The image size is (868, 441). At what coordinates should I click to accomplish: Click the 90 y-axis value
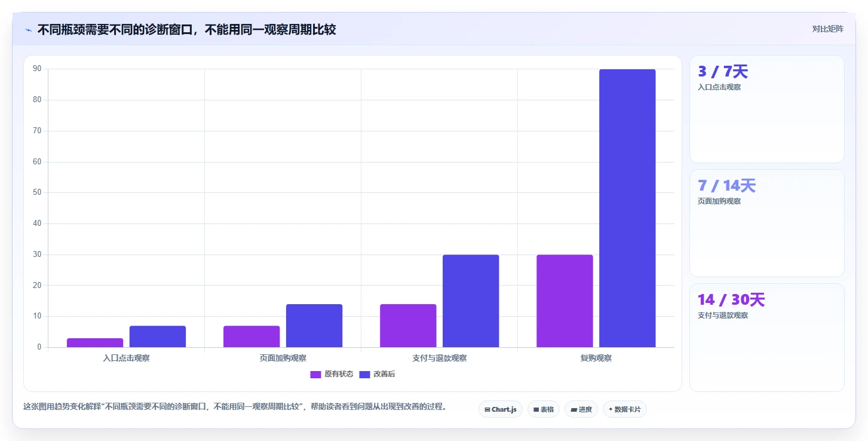[x=37, y=69]
